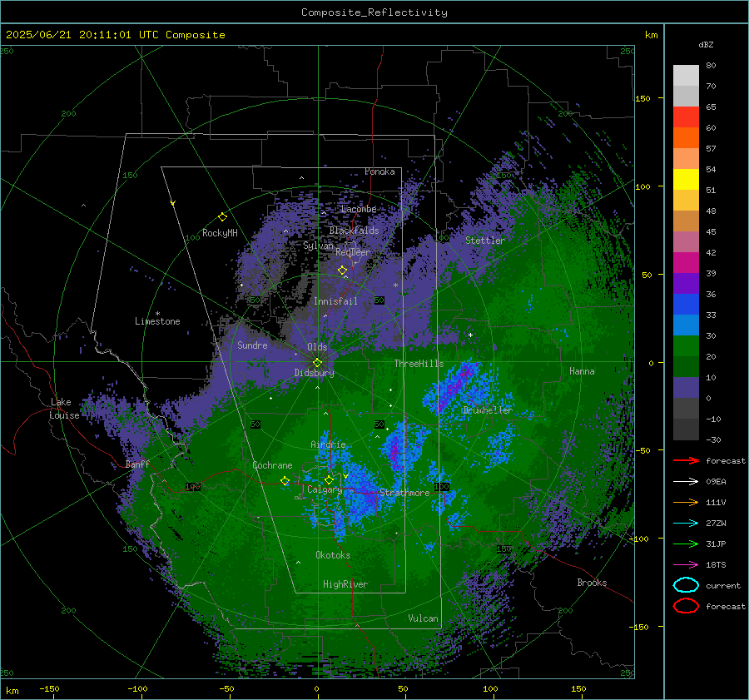Select yellow radar-center diamond near Didsbury
749x700 pixels.
click(x=317, y=363)
